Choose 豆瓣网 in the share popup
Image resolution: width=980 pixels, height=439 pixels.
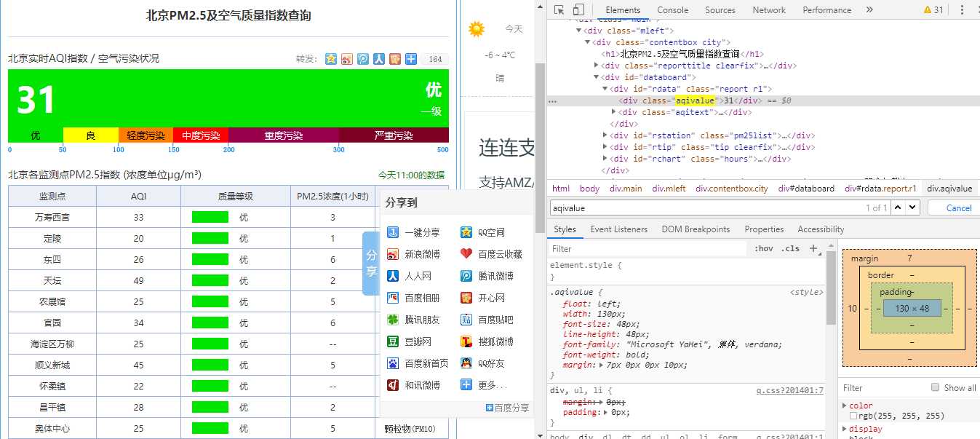click(x=409, y=341)
